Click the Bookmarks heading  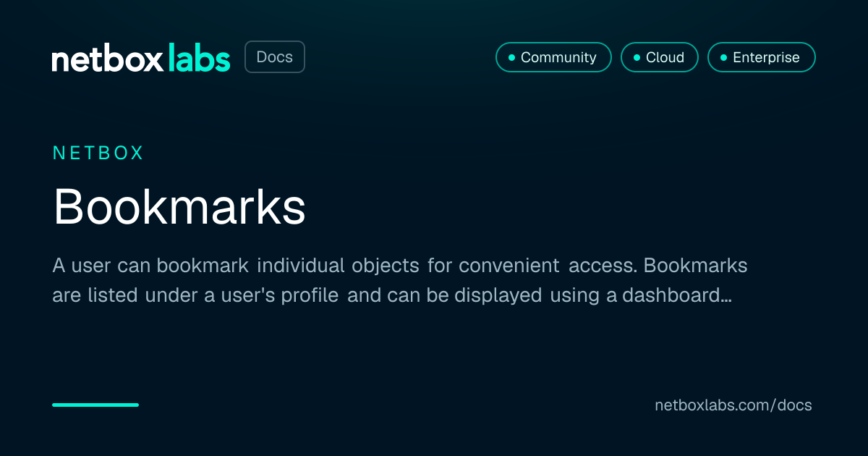[x=179, y=207]
